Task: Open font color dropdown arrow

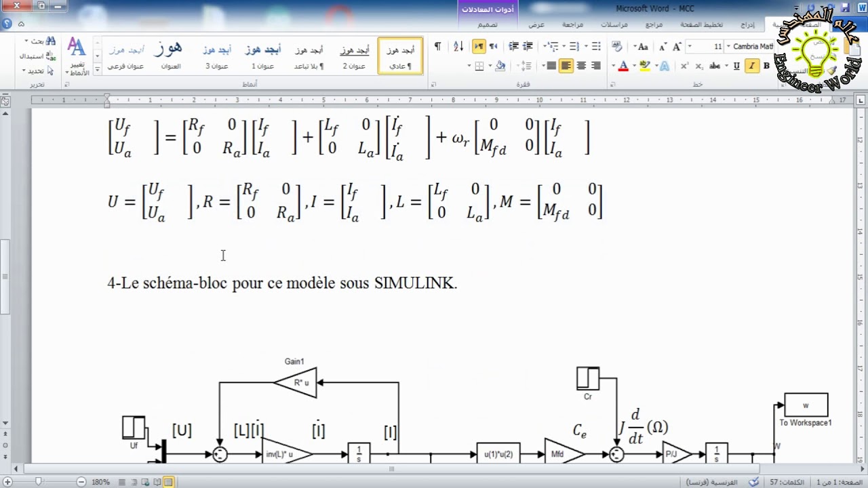Action: [x=613, y=66]
